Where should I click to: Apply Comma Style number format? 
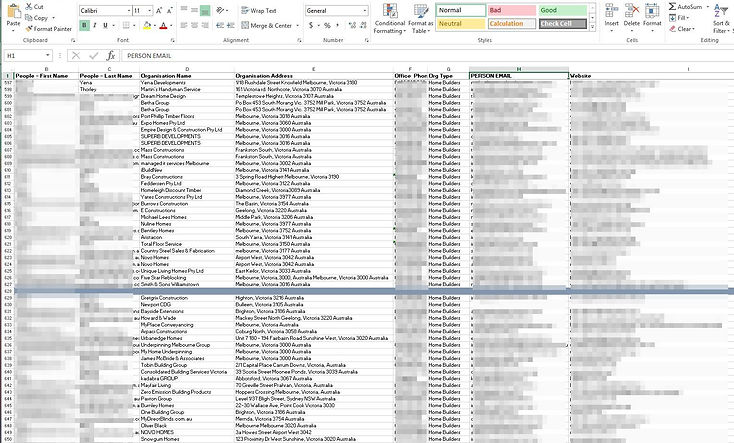(338, 25)
